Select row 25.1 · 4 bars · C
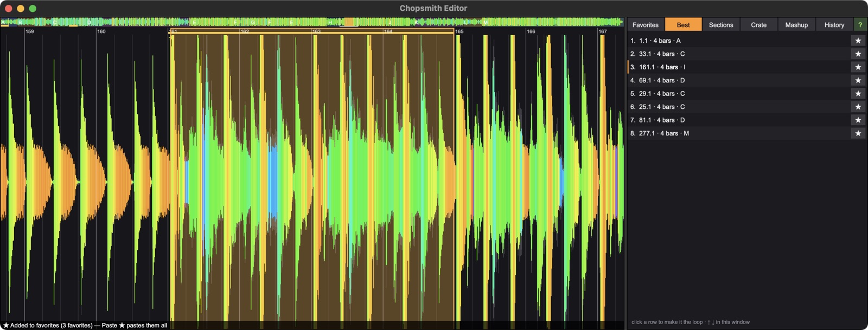Screen dimensions: 868x330 click(739, 107)
